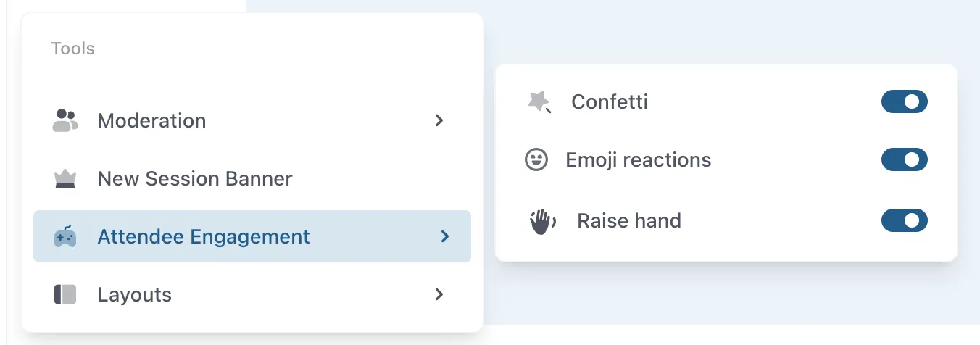Click the Raise hand label text
This screenshot has width=980, height=345.
629,220
